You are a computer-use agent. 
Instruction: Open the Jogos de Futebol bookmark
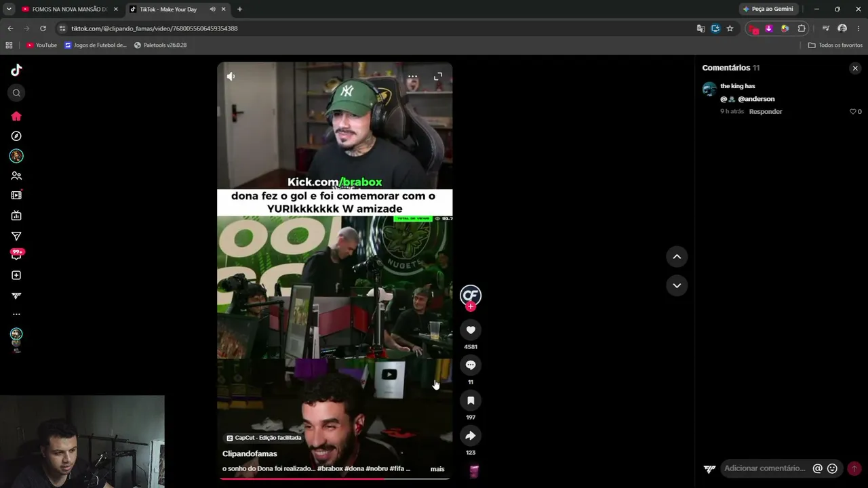pos(96,45)
